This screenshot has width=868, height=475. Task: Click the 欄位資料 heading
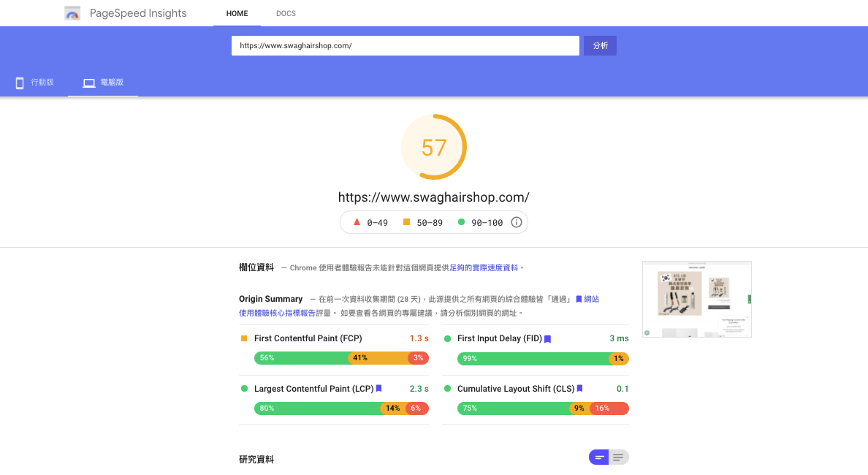(256, 267)
